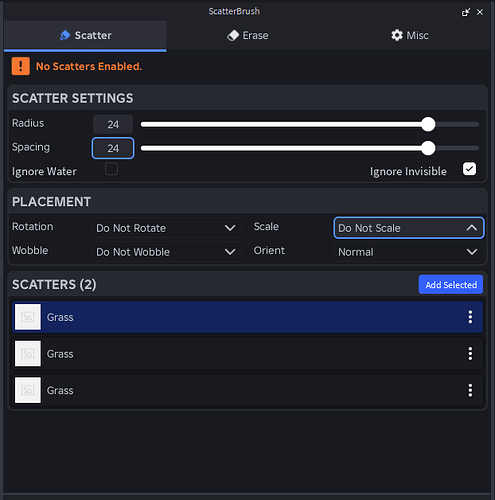Open the Rotation dropdown
Viewport: 495px width, 500px height.
pos(167,228)
